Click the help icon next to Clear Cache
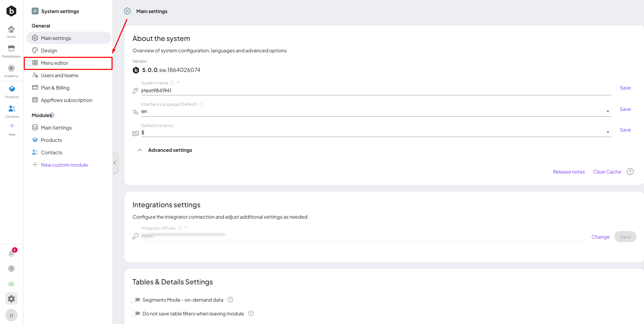This screenshot has width=644, height=324. point(630,172)
